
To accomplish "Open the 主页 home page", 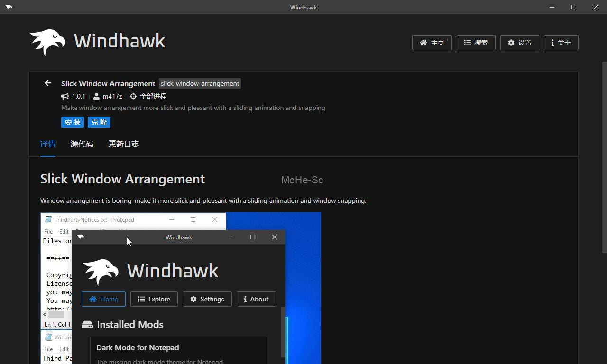I will pos(432,43).
